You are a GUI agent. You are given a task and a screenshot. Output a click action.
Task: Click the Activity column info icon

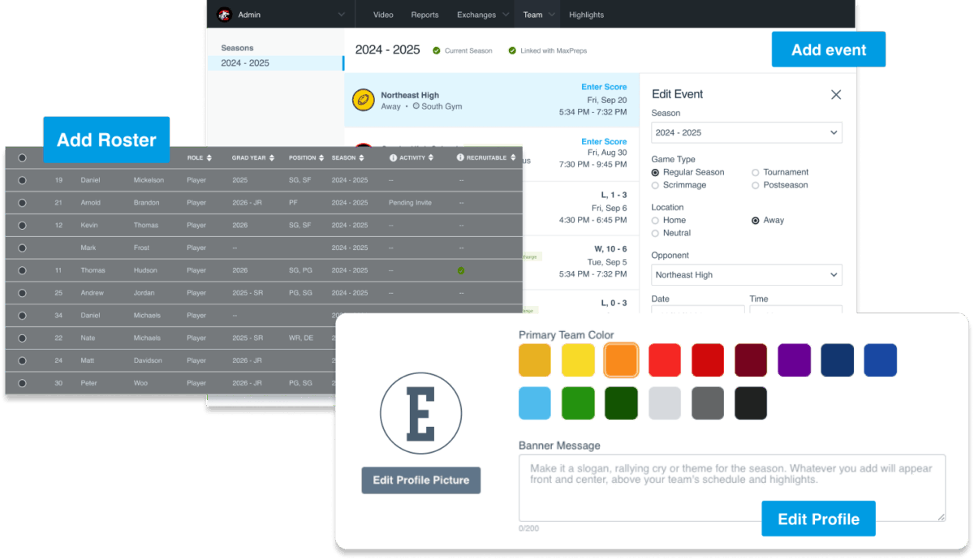[x=393, y=158]
